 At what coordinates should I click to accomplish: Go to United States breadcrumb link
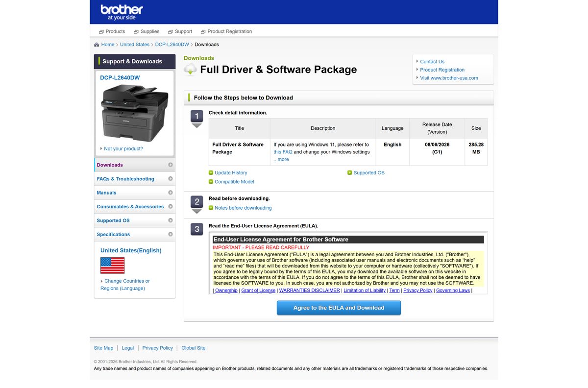point(135,45)
